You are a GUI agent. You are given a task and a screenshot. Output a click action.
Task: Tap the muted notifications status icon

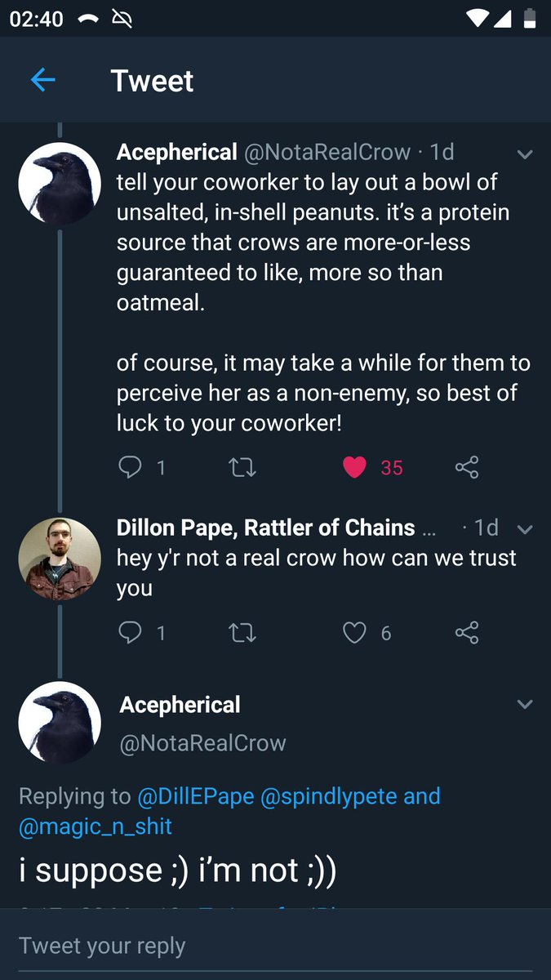tap(122, 20)
